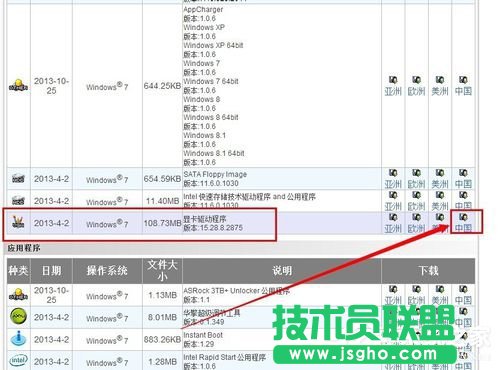Click the 中国 download icon for ASRock 3TB+ Unlocker

[x=463, y=289]
